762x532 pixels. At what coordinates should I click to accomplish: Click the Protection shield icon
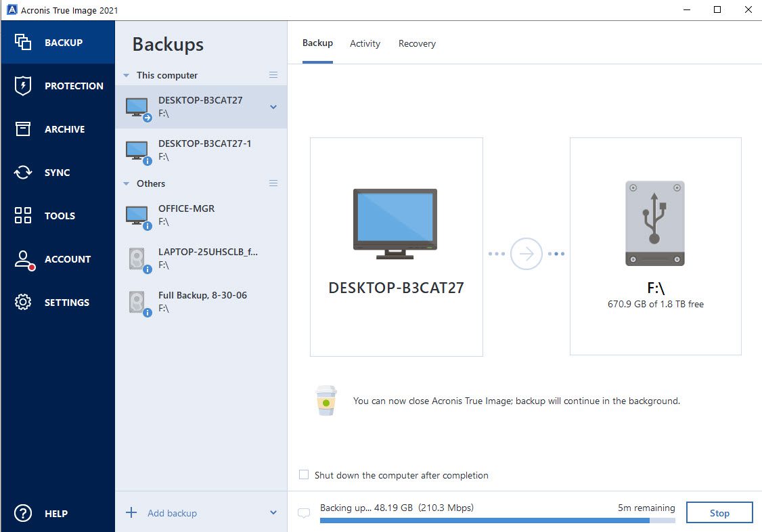[23, 85]
